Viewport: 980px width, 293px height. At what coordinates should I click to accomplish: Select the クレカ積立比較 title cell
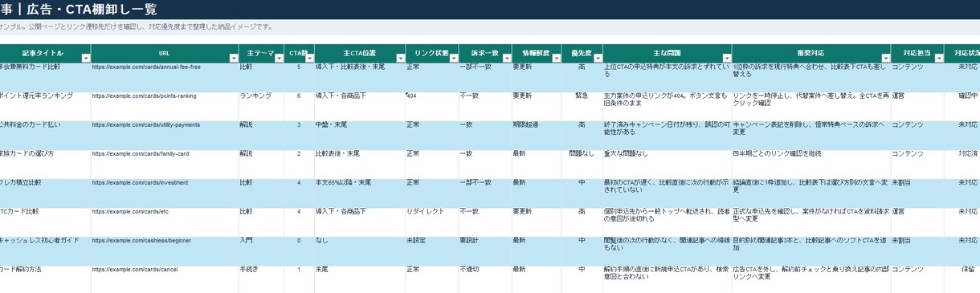coord(45,193)
